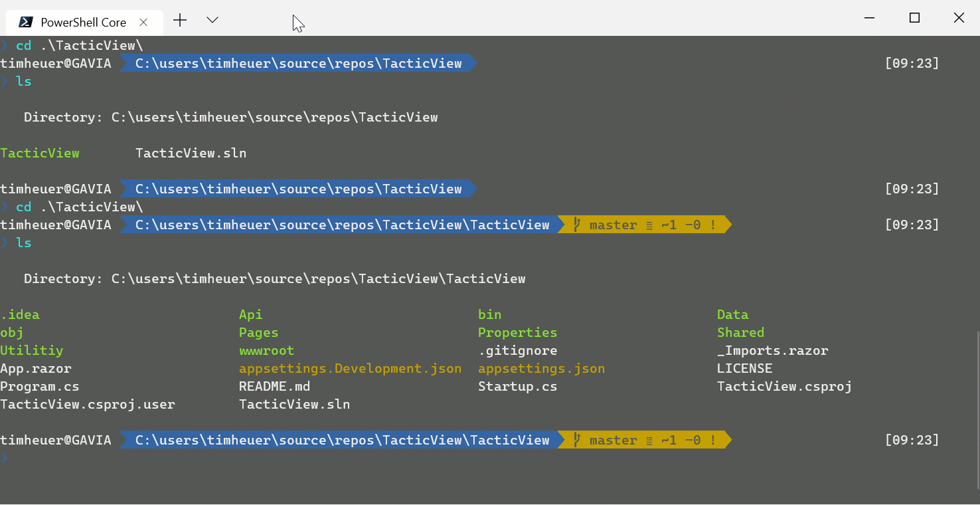Open a new tab with the plus button

coord(180,21)
